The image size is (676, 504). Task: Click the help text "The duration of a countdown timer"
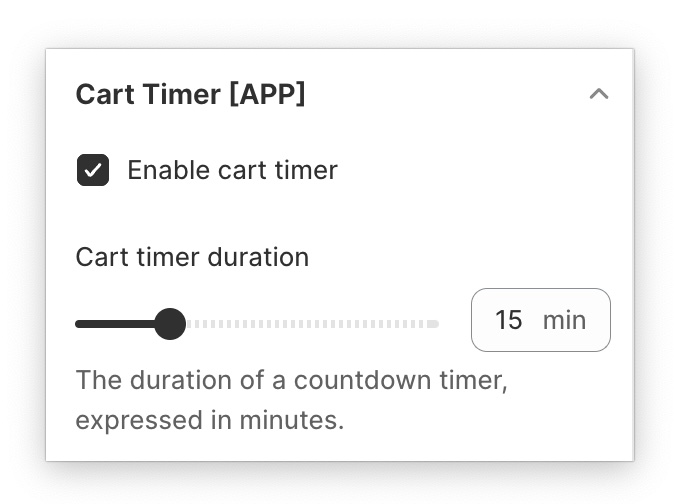click(x=291, y=381)
